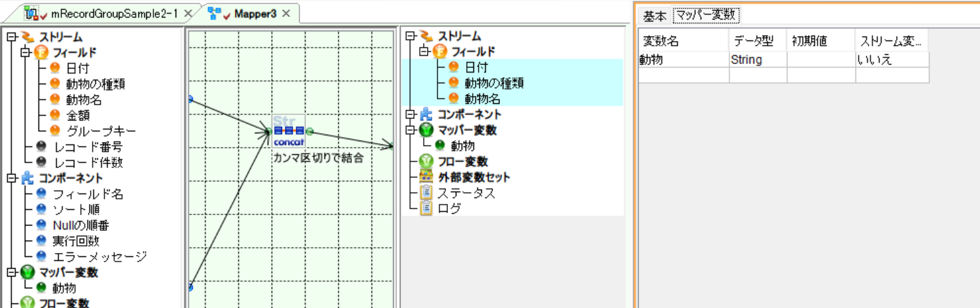Image resolution: width=980 pixels, height=308 pixels.
Task: Click the blue icon beside エラーメッセージ
Action: tap(42, 256)
